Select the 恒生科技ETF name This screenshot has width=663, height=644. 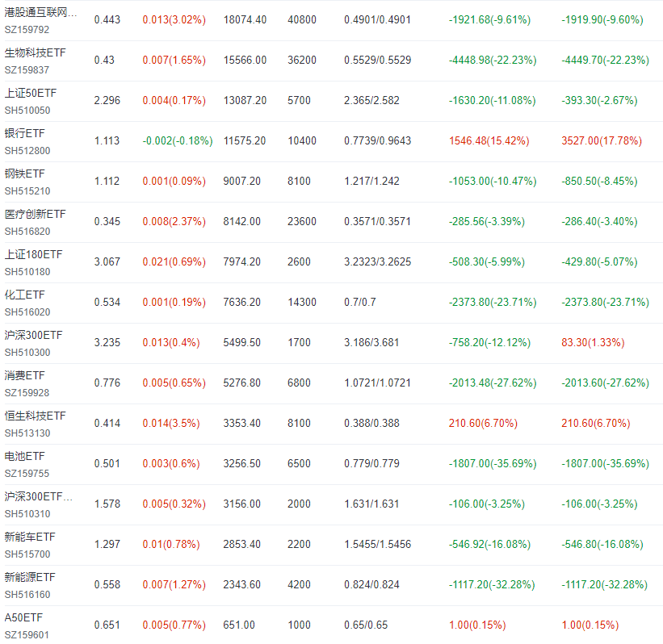coord(35,416)
